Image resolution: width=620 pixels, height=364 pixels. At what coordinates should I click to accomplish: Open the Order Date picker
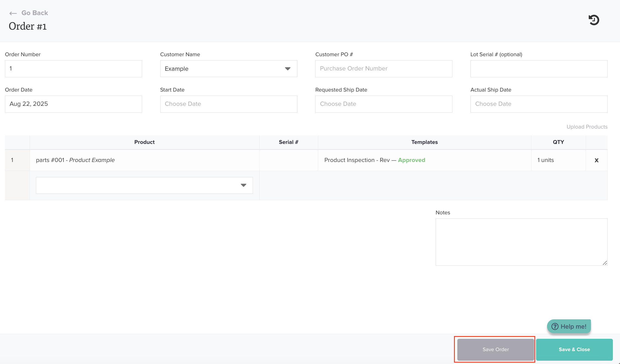[x=73, y=104]
